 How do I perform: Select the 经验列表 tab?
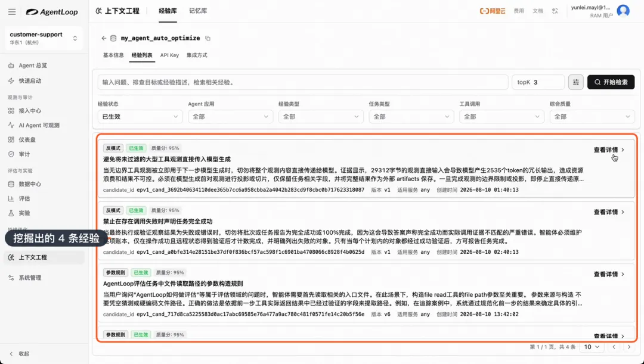(x=142, y=55)
